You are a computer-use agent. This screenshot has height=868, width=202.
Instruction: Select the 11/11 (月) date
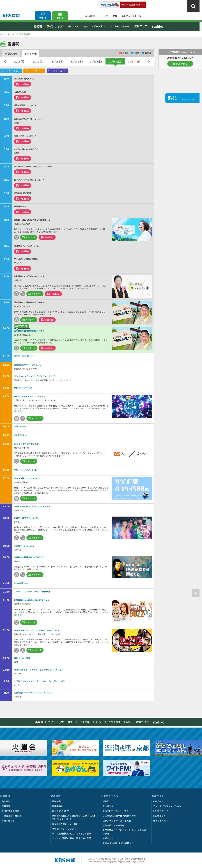click(19, 62)
